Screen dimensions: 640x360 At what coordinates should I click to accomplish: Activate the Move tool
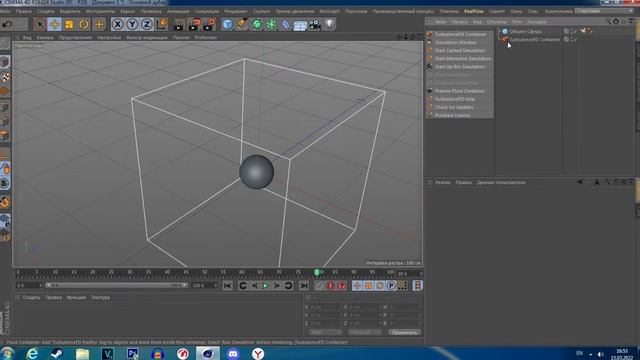54,24
